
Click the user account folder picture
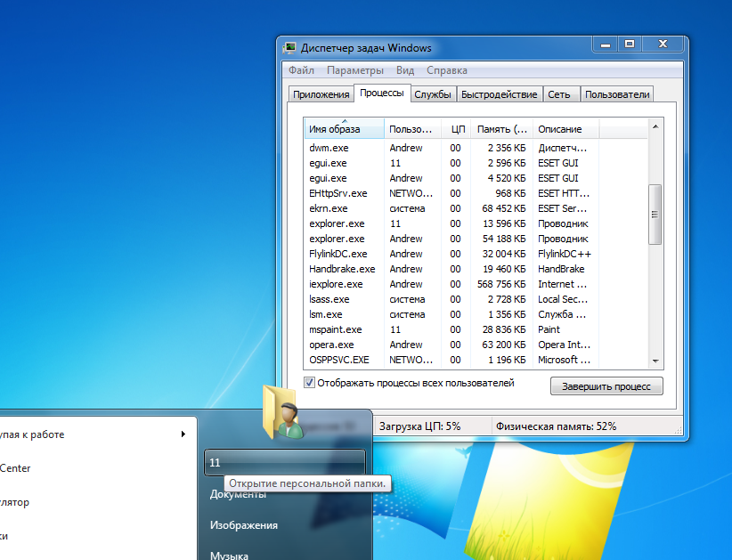[283, 412]
